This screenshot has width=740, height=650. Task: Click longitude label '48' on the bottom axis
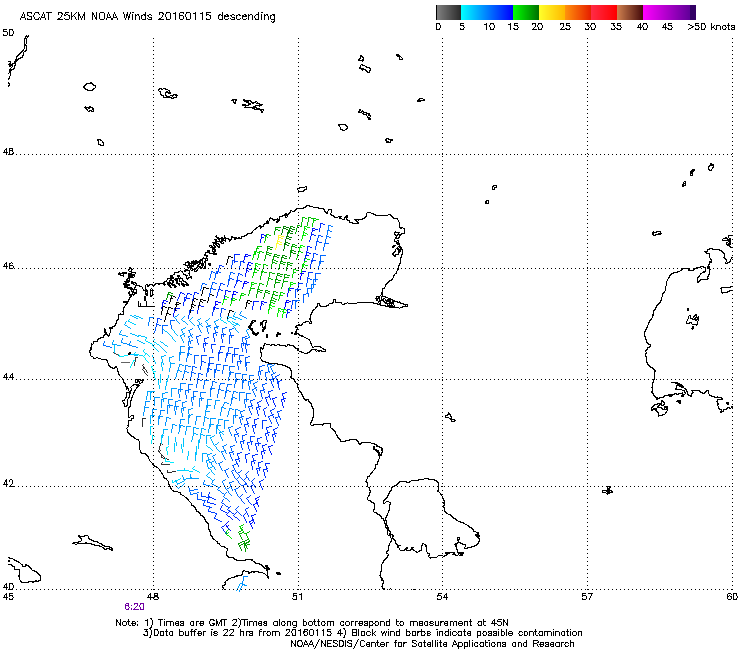(153, 597)
